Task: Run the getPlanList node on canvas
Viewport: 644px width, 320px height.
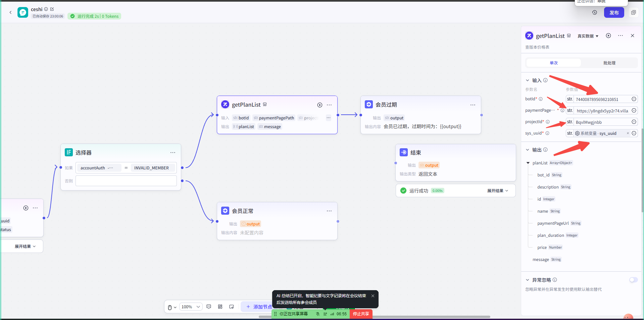Action: [320, 105]
